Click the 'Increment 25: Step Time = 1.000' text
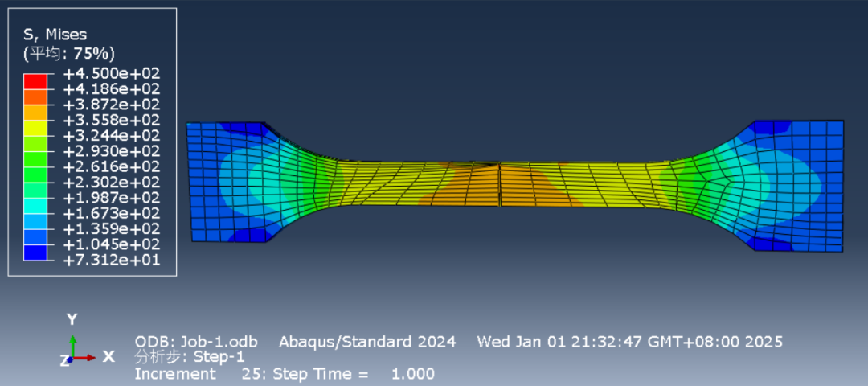 285,374
